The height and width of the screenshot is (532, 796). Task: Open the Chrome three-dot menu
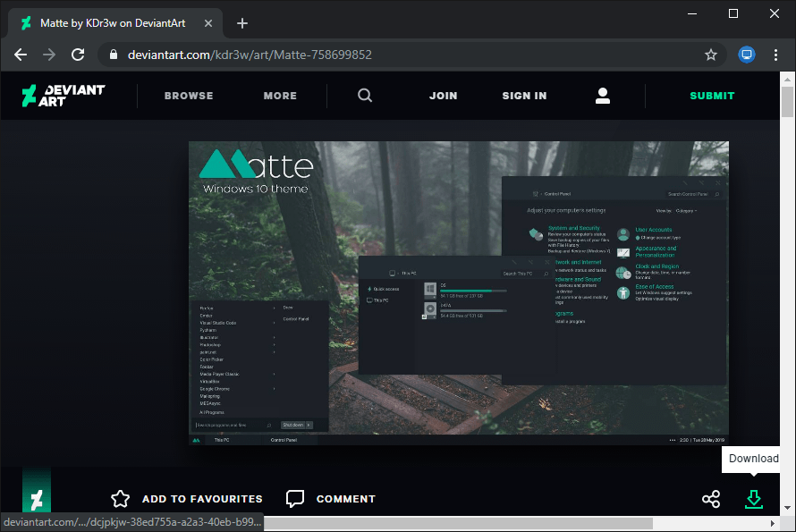click(775, 55)
